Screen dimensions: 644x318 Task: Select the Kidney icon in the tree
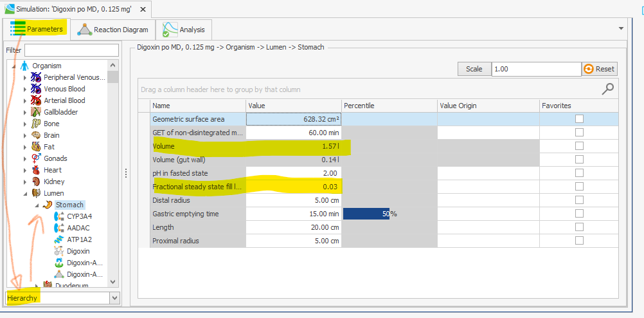[x=37, y=182]
